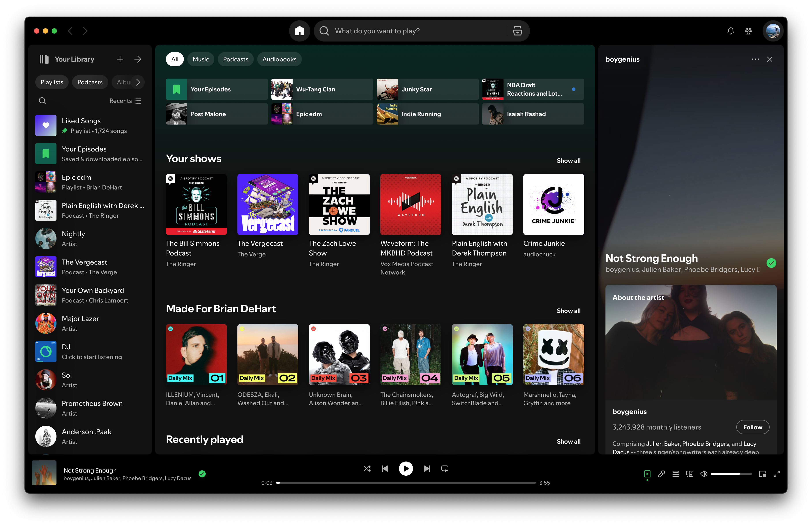The height and width of the screenshot is (526, 812).
Task: Enter full screen mode icon
Action: click(776, 474)
